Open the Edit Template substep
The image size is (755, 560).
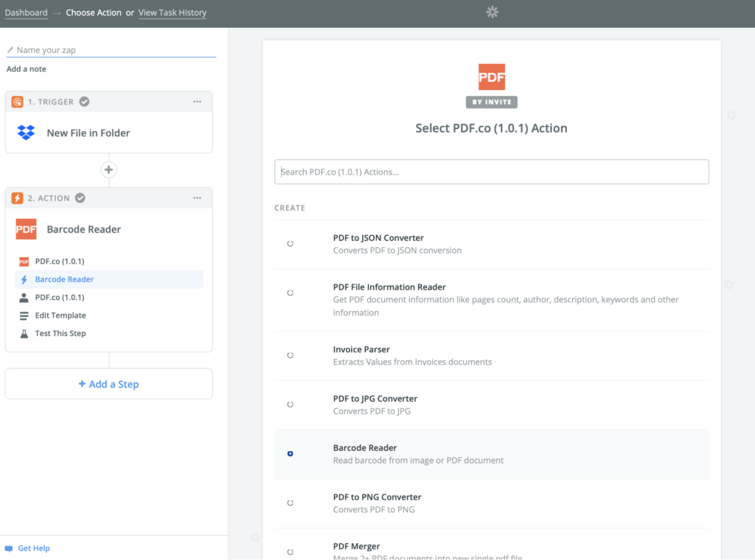coord(109,315)
